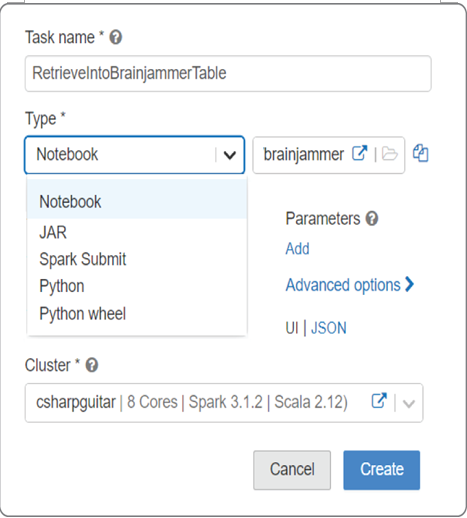
Task: Click the Task name help icon
Action: (116, 37)
